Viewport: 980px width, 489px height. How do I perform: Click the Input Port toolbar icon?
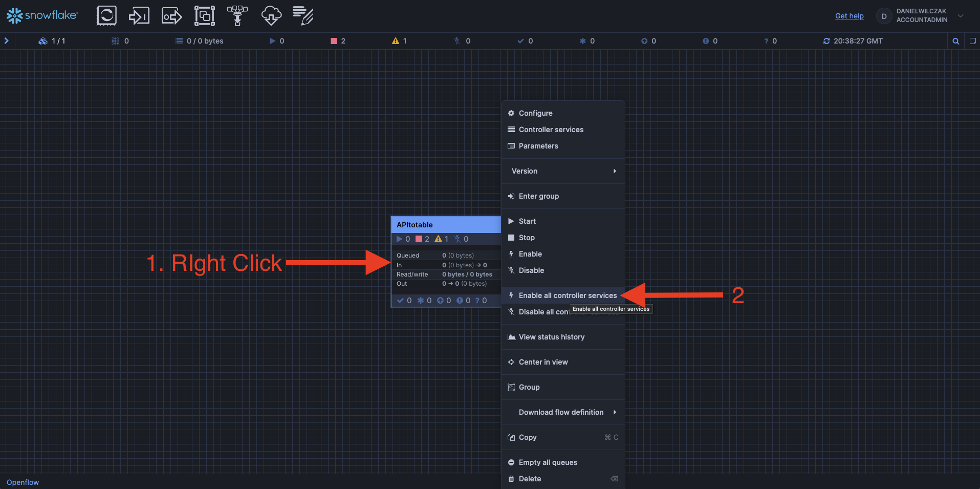(x=139, y=16)
